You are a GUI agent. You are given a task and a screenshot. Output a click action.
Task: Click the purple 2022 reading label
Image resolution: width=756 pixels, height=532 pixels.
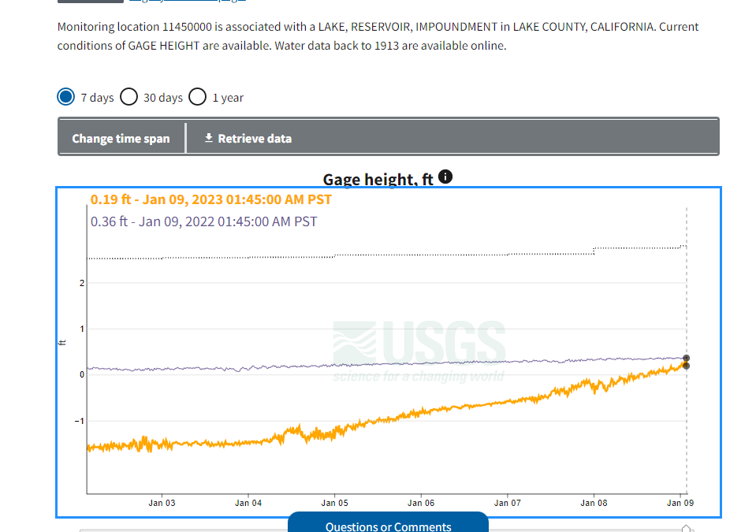point(203,221)
